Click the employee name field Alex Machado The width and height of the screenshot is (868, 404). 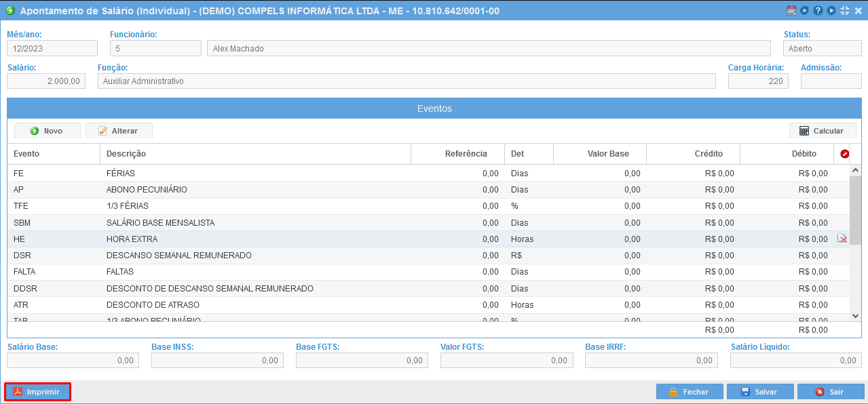[x=489, y=48]
